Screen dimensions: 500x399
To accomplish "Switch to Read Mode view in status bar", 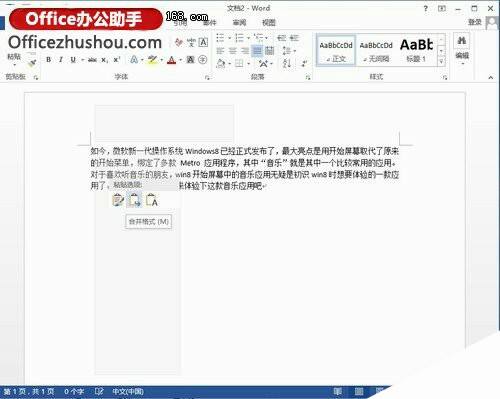I will 338,391.
